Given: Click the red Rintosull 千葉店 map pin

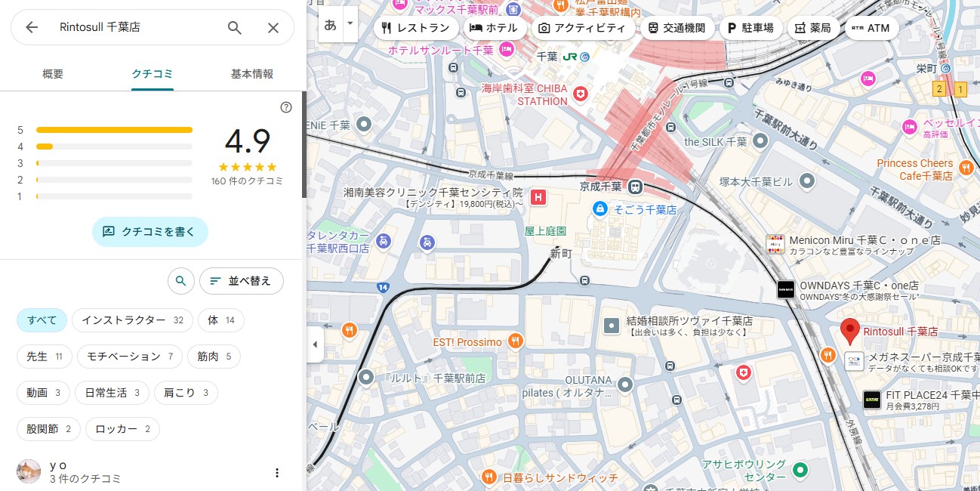Looking at the screenshot, I should 850,332.
